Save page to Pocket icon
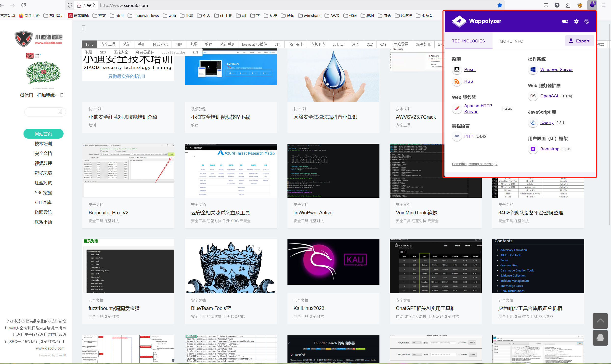 pyautogui.click(x=546, y=5)
